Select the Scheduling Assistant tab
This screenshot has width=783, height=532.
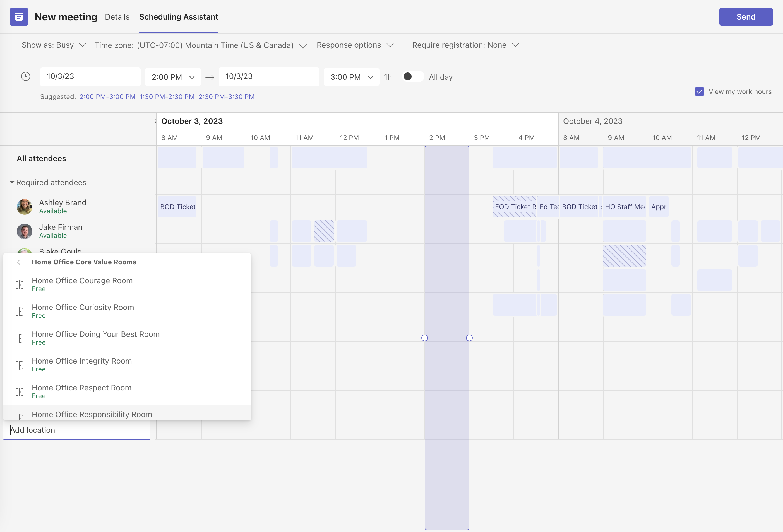click(x=179, y=16)
